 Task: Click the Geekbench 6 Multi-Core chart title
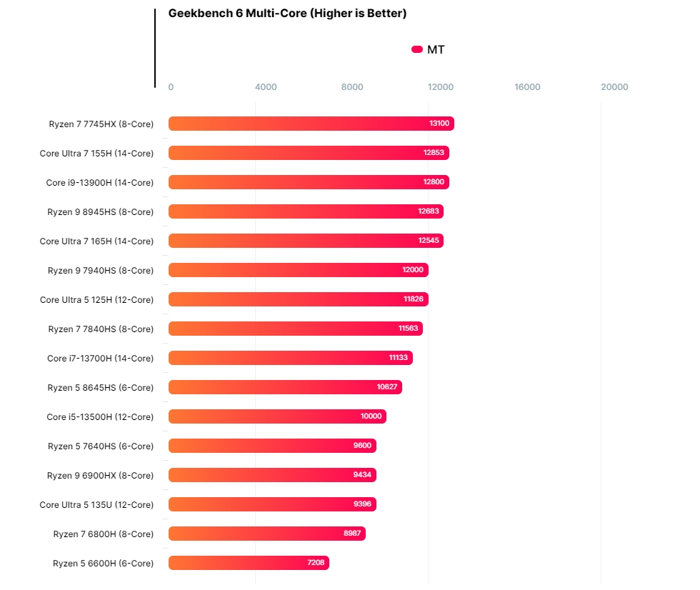point(287,14)
